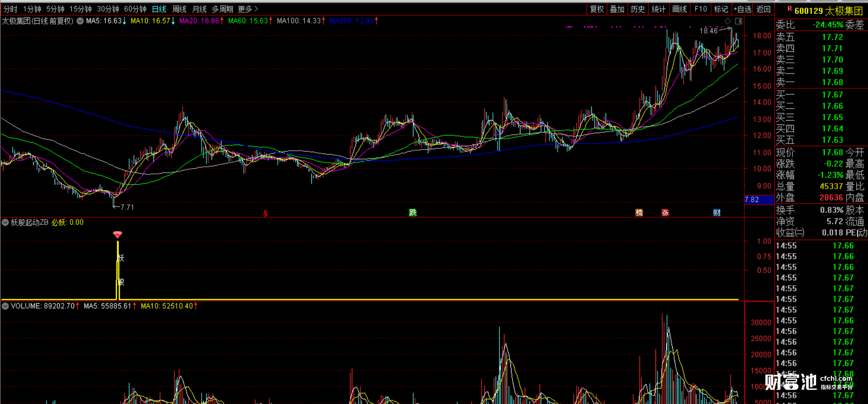Click the 叠加 overlay button
The image size is (868, 404).
(617, 9)
